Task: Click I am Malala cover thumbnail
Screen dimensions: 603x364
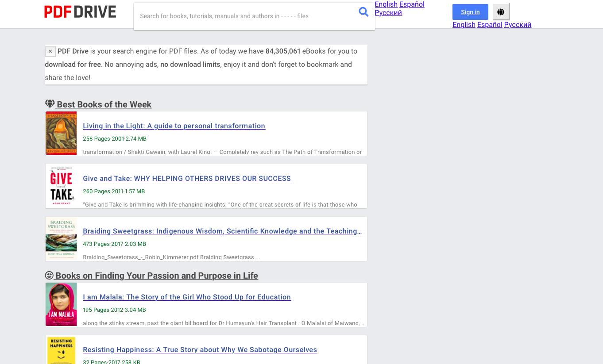Action: pos(61,304)
